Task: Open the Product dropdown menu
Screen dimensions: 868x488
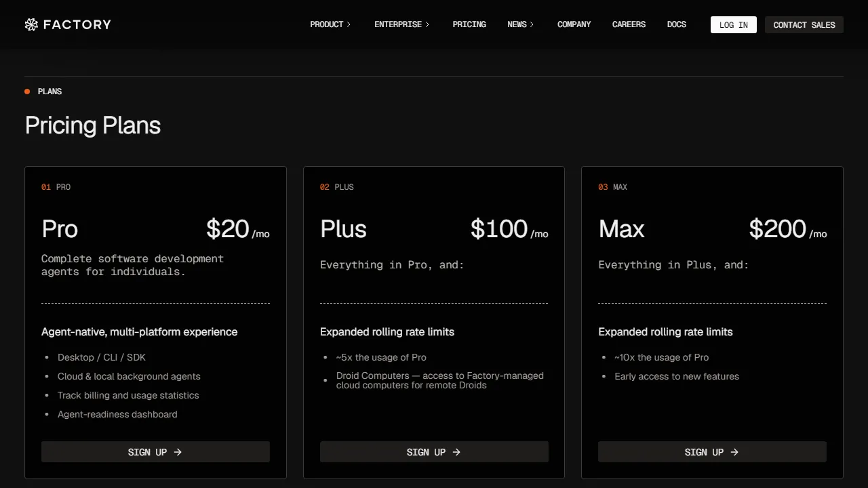Action: [x=330, y=24]
